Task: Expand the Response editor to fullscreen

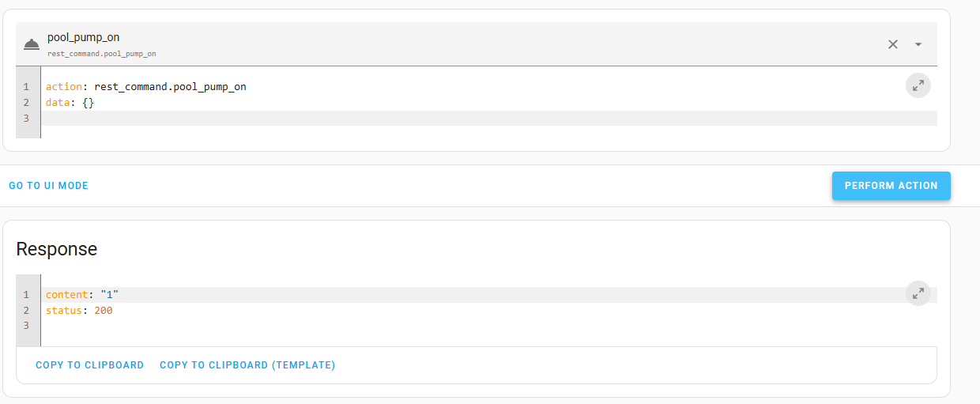Action: coord(918,293)
